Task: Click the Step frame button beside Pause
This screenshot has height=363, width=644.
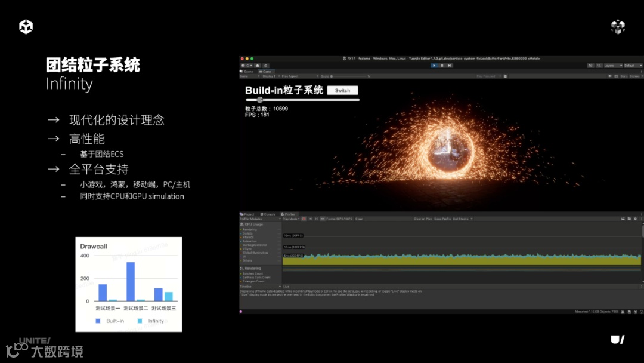Action: pyautogui.click(x=450, y=66)
